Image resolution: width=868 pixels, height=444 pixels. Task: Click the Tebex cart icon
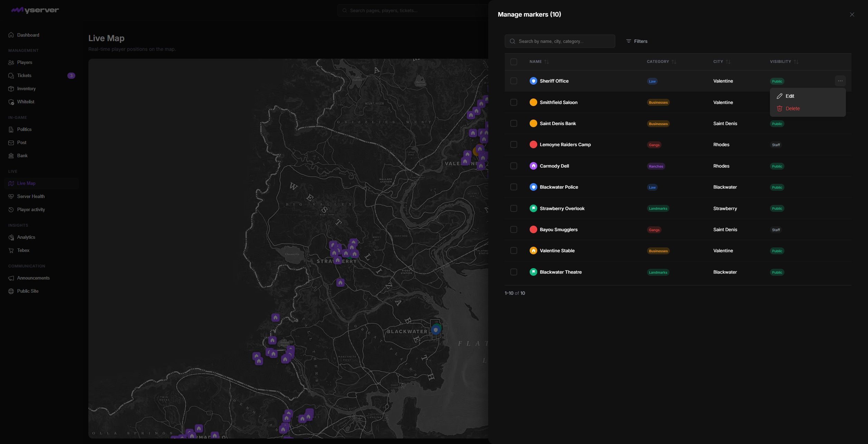tap(11, 250)
